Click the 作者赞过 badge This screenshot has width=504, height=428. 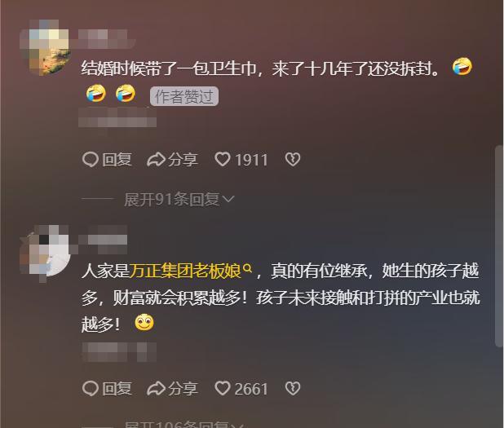click(x=184, y=96)
